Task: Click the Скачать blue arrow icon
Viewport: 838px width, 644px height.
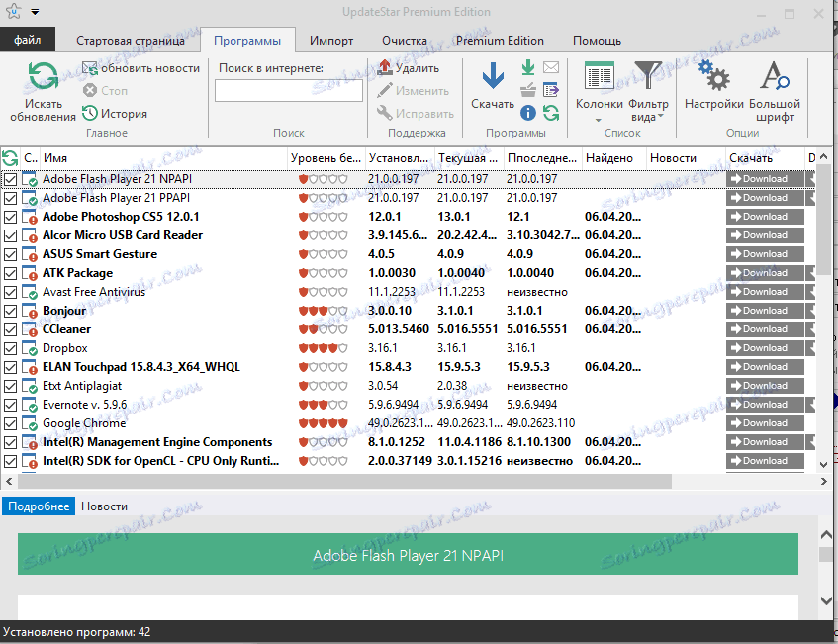Action: click(x=492, y=78)
